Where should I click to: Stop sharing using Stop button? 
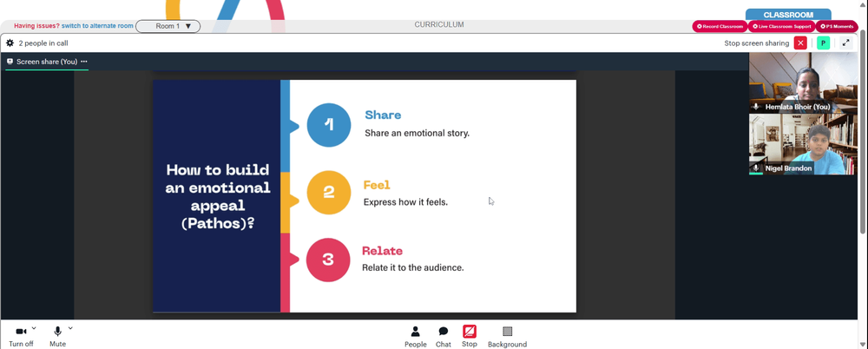(470, 336)
